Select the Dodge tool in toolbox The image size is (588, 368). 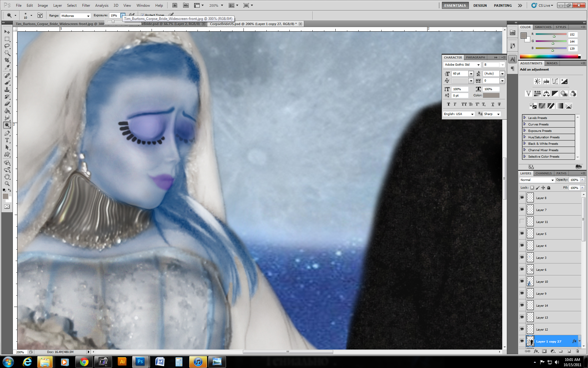pyautogui.click(x=7, y=125)
